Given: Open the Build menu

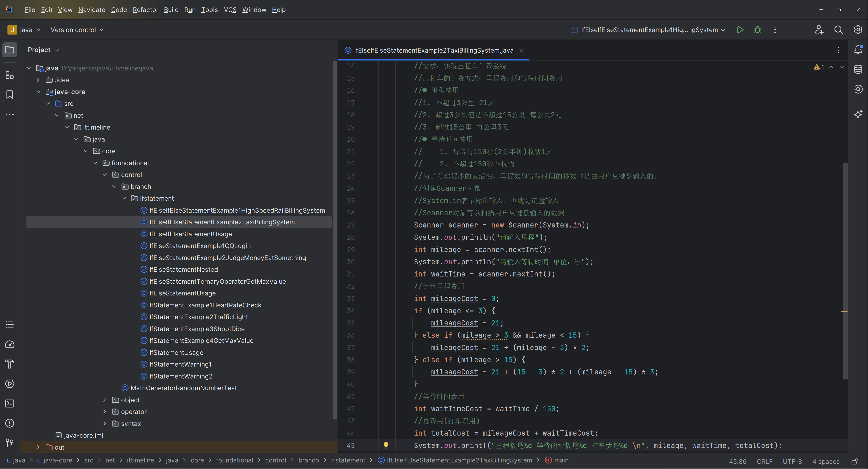Looking at the screenshot, I should (x=171, y=10).
